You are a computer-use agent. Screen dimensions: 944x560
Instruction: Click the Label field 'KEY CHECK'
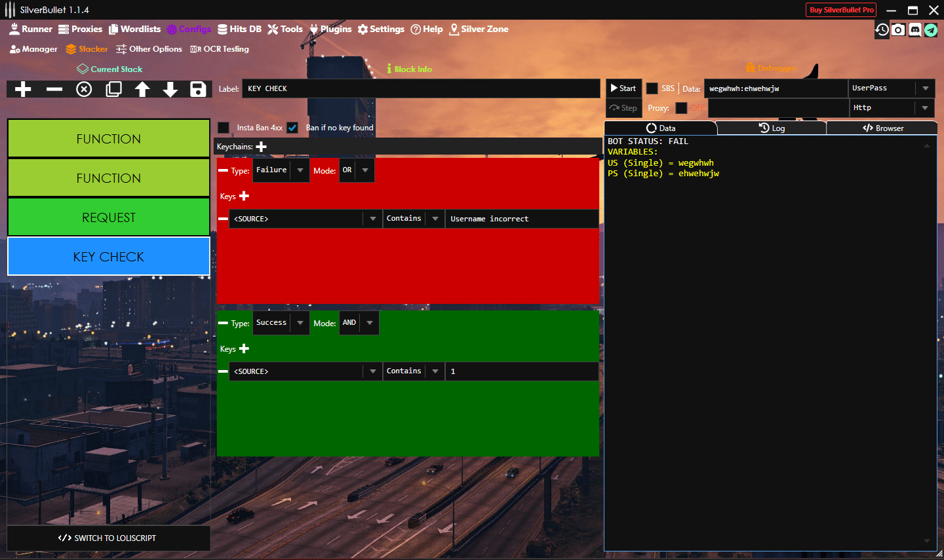421,88
